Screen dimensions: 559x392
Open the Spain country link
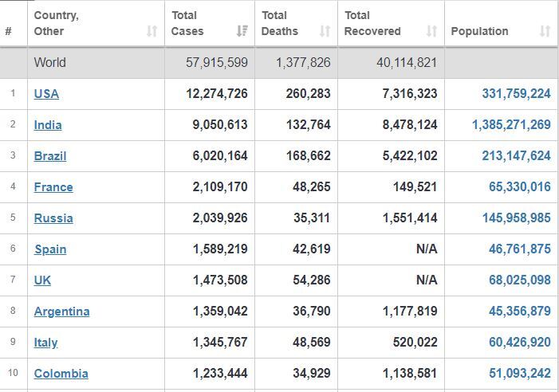point(50,249)
